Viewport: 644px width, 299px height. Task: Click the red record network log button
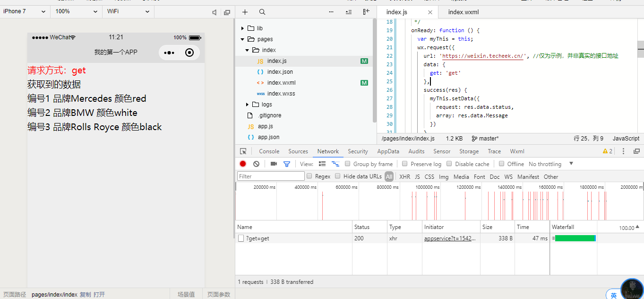243,164
